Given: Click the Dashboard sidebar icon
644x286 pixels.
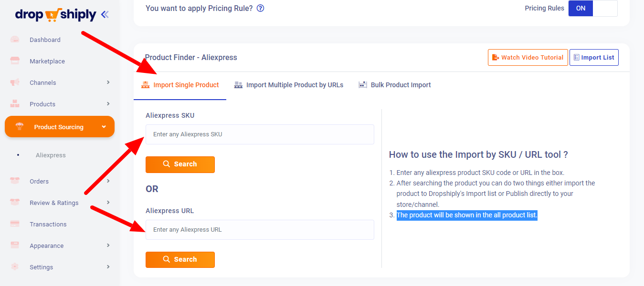Looking at the screenshot, I should coord(15,40).
